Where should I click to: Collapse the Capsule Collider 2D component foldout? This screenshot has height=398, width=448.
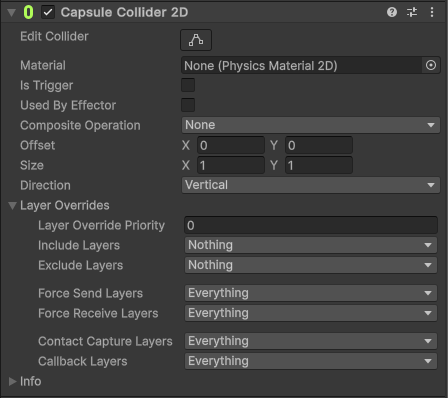[x=12, y=13]
